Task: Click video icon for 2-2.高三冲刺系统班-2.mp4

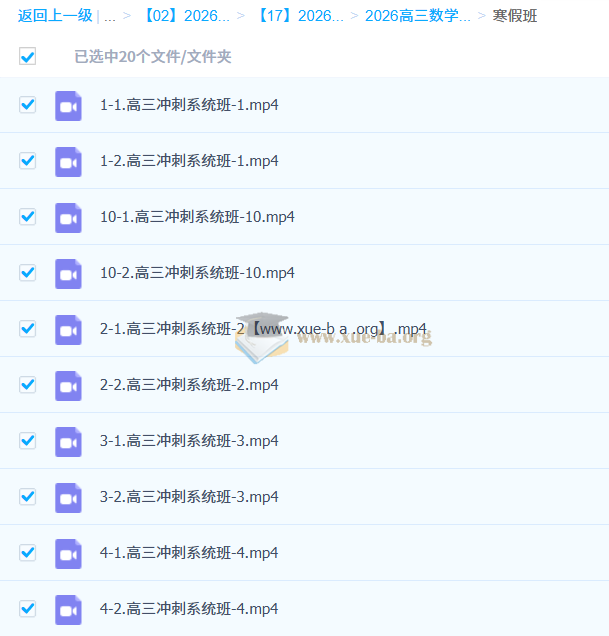Action: pos(68,386)
